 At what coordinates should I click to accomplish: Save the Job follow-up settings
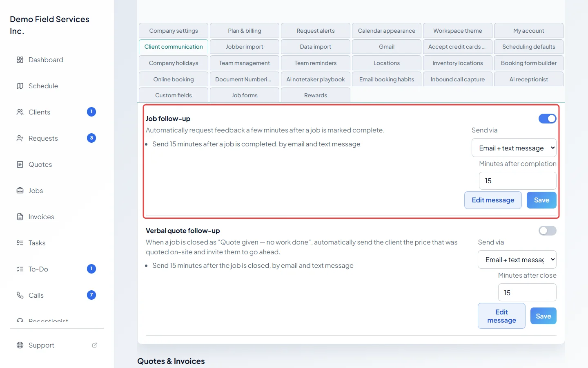[541, 200]
